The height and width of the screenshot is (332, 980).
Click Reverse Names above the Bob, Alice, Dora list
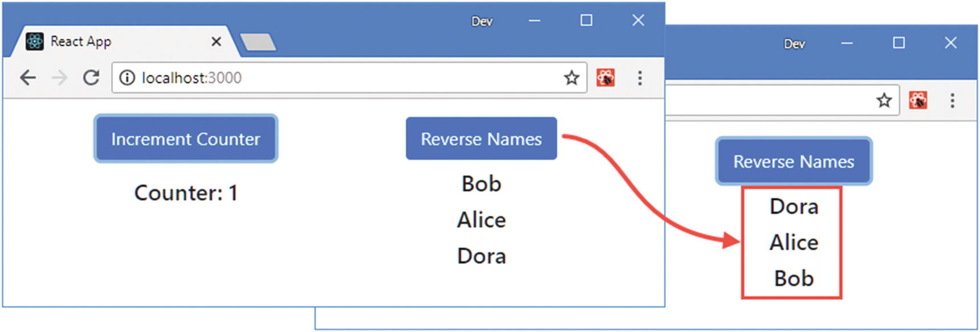click(481, 139)
